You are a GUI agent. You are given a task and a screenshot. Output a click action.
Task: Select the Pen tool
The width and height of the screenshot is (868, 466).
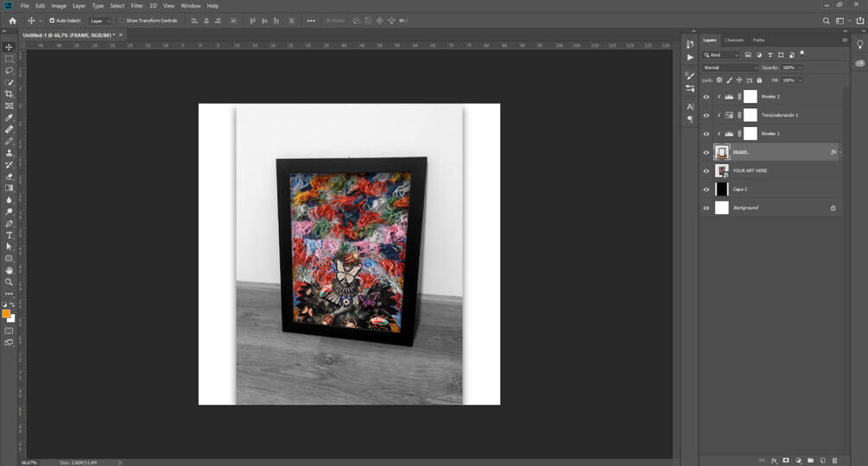click(x=9, y=223)
